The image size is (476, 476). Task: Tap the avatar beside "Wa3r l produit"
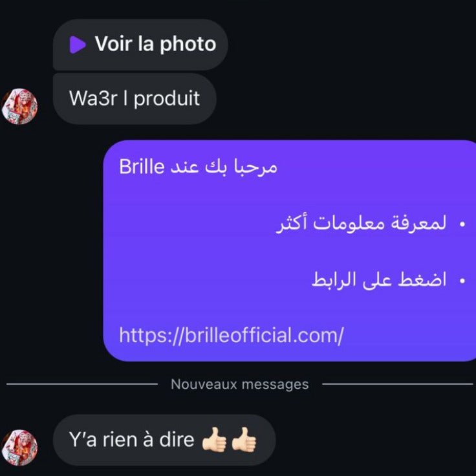[x=20, y=106]
